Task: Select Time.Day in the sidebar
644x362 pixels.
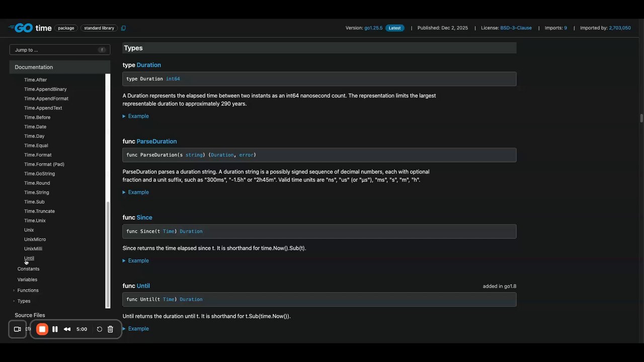Action: pos(34,136)
